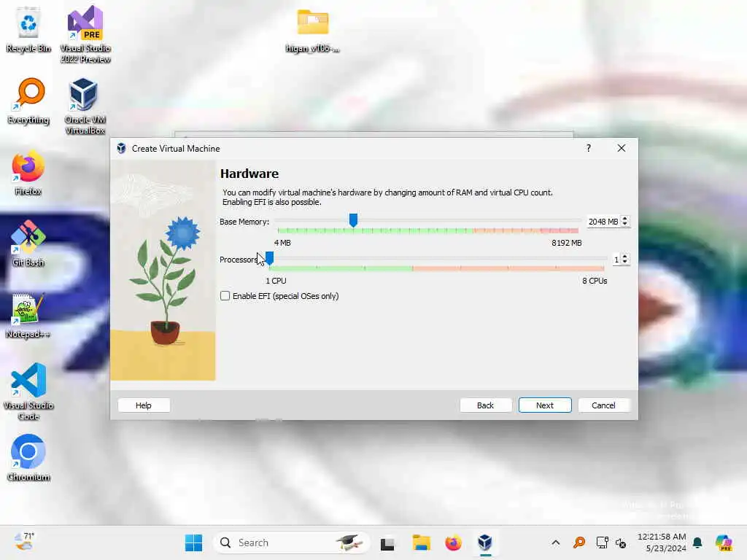Open the Everything search shortcut
This screenshot has width=747, height=560.
tap(28, 101)
